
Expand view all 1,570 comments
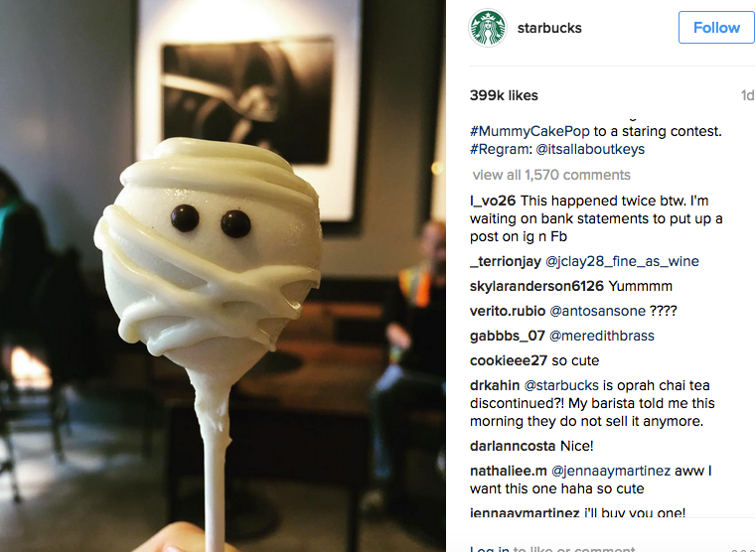tap(551, 175)
